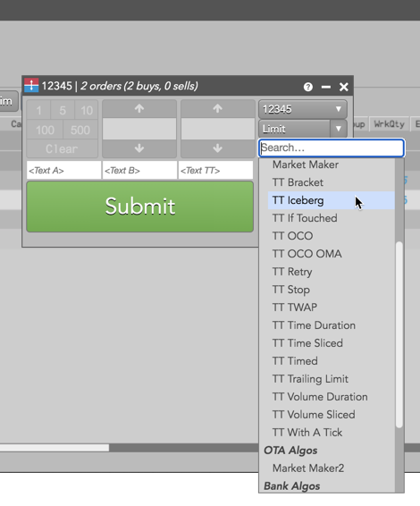Minimize the 12345 order window
420x506 pixels.
pos(326,87)
